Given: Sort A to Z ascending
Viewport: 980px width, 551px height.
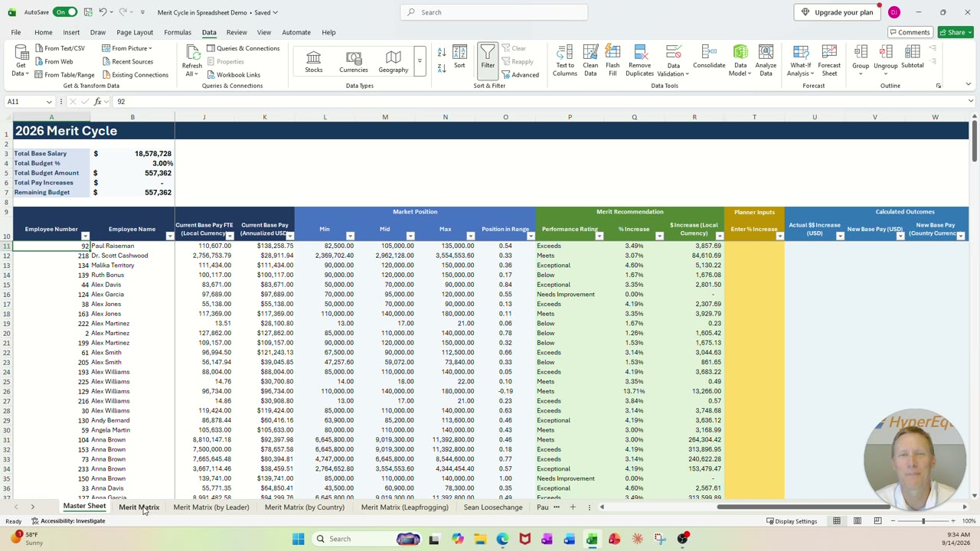Looking at the screenshot, I should (x=442, y=52).
